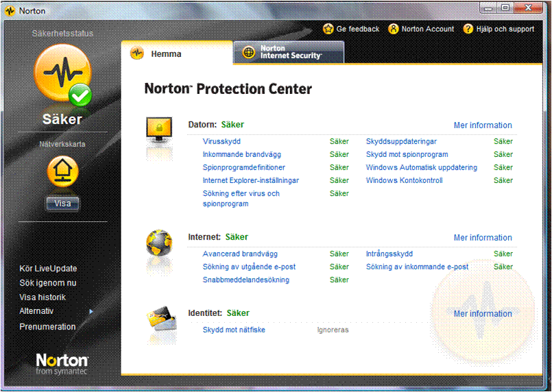Click the Ignoreras status text
The width and height of the screenshot is (552, 392).
click(333, 330)
